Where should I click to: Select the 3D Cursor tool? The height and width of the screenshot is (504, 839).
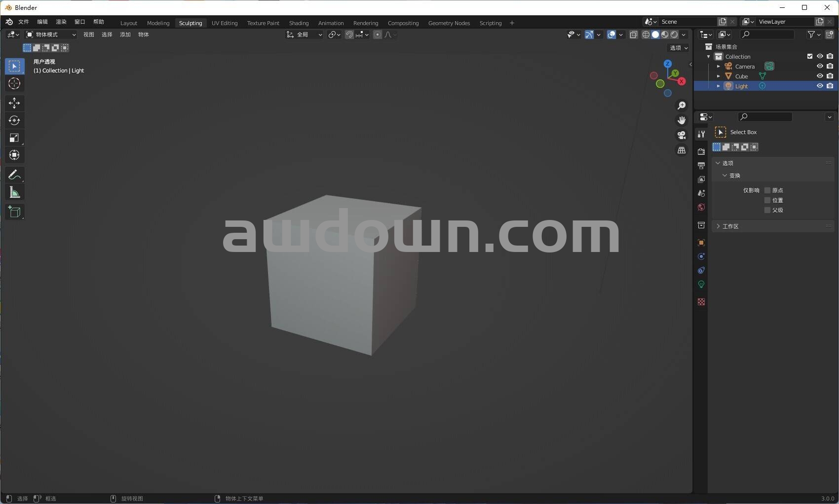[14, 83]
